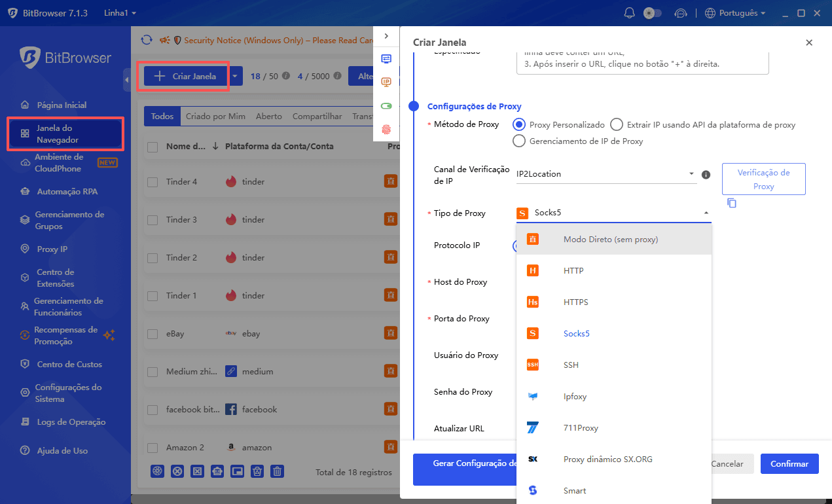Choose SSH proxy type option

(614, 365)
